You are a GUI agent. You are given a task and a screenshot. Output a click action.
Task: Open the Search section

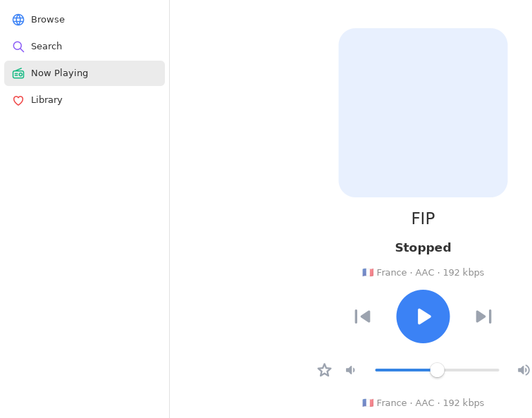pos(85,47)
